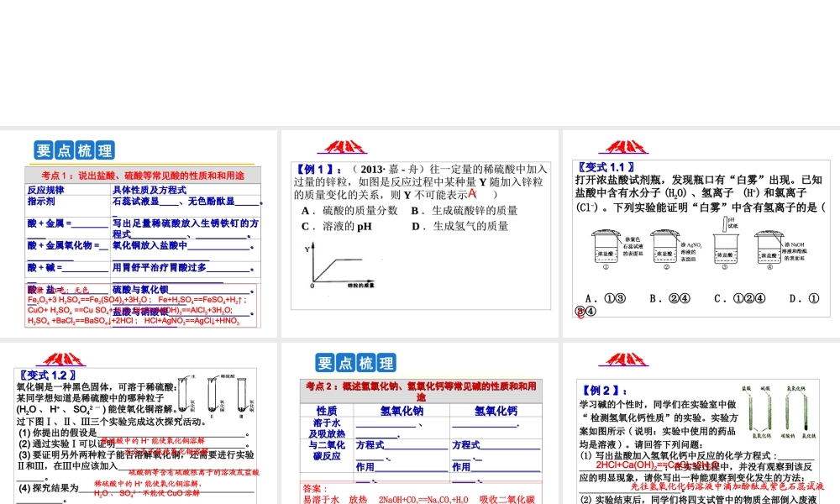The width and height of the screenshot is (840, 504).
Task: Open the slide titled 考点1 about 盐酸、硫酸
Action: point(139,234)
